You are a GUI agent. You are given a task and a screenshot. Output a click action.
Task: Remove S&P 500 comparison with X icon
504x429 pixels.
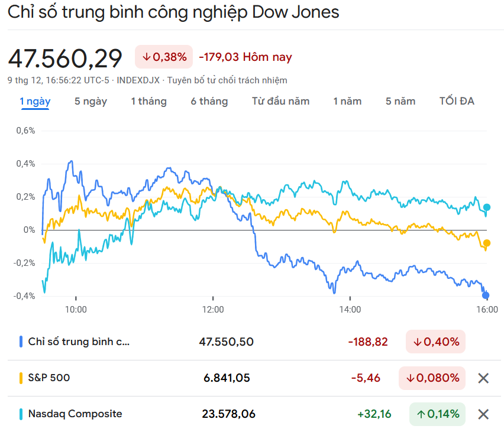tap(483, 378)
